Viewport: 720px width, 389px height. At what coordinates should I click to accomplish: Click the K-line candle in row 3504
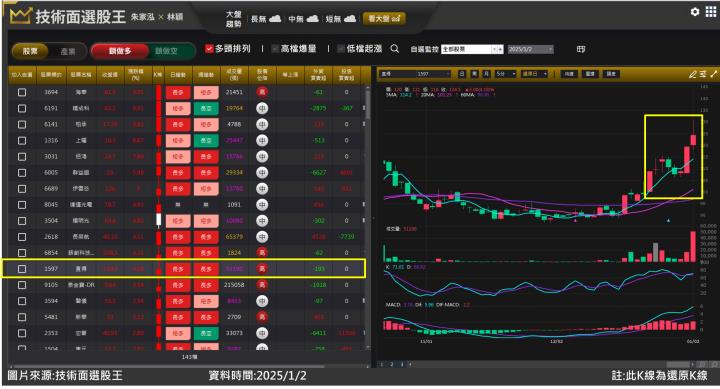coord(158,220)
